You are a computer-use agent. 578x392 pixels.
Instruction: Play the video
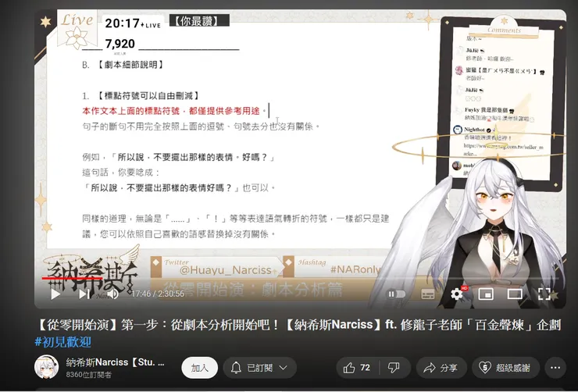click(x=55, y=294)
